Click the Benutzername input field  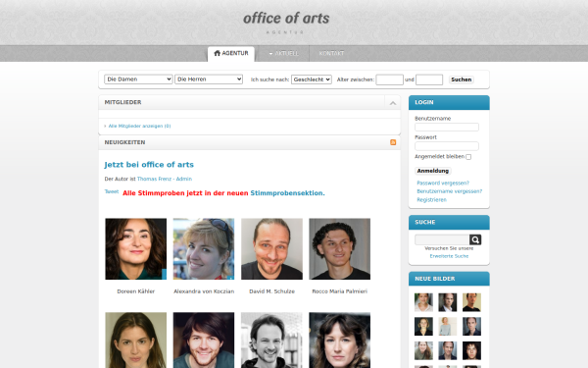447,127
